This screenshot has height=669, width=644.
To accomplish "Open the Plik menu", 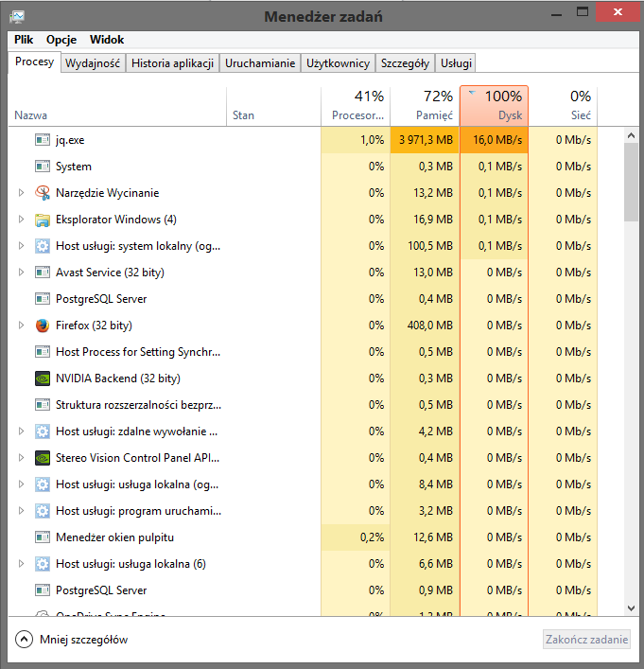I will (24, 40).
